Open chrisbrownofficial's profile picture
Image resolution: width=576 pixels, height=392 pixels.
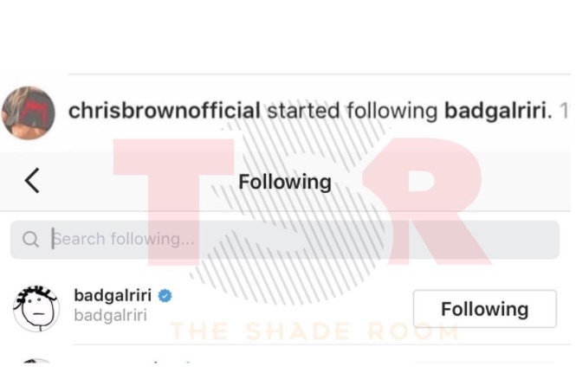point(29,113)
